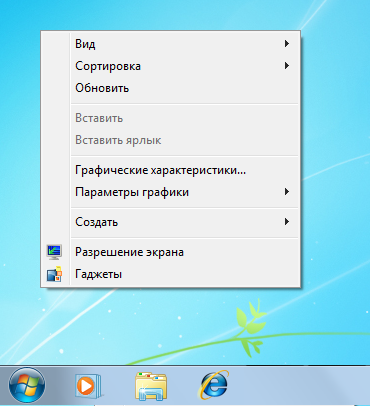Click the monitor icon beside Разрешение экрана
Screen dimensions: 370x406
(54, 252)
